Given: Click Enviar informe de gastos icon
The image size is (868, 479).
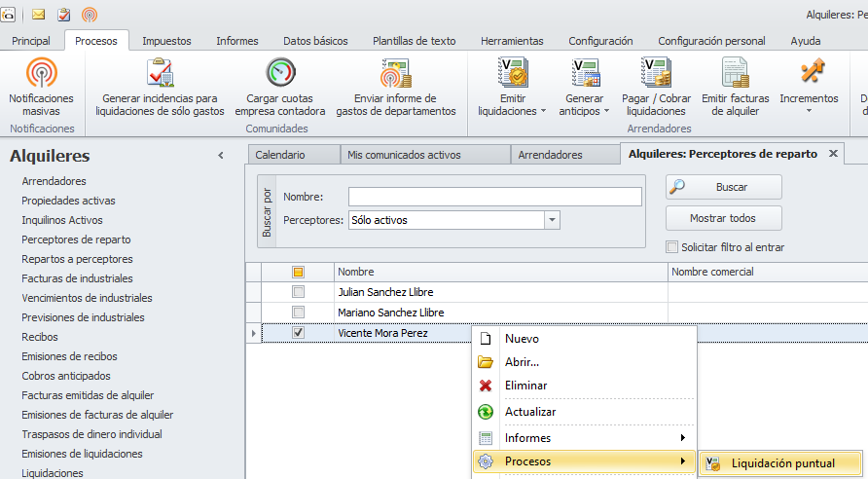Looking at the screenshot, I should 395,74.
